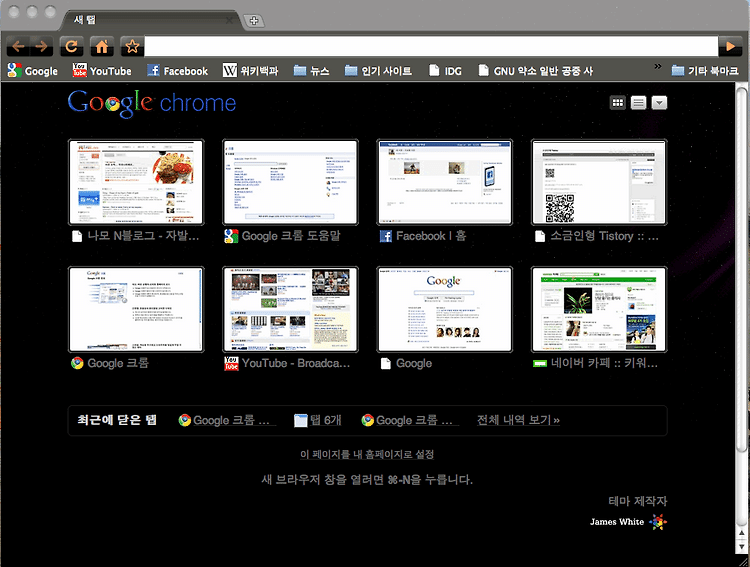Open the YouTube bookmark
Viewport: 750px width, 567px height.
[102, 71]
